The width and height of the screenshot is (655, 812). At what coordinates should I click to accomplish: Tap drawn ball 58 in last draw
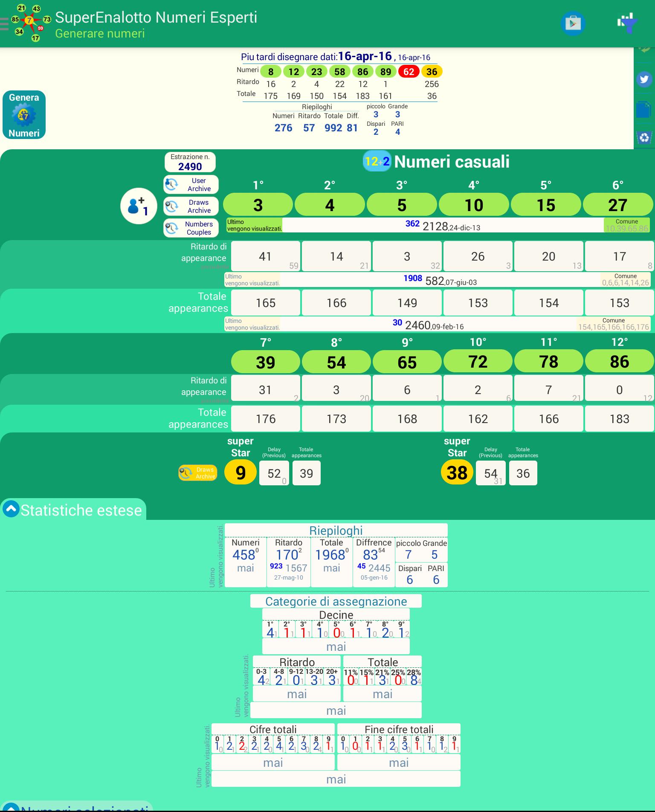pos(339,72)
